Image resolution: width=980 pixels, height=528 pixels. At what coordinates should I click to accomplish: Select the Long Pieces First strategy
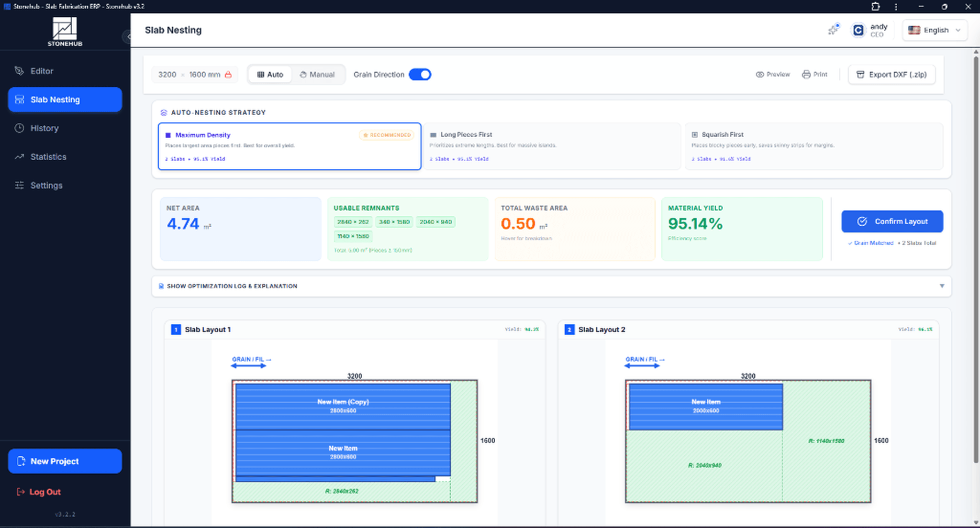coord(552,146)
